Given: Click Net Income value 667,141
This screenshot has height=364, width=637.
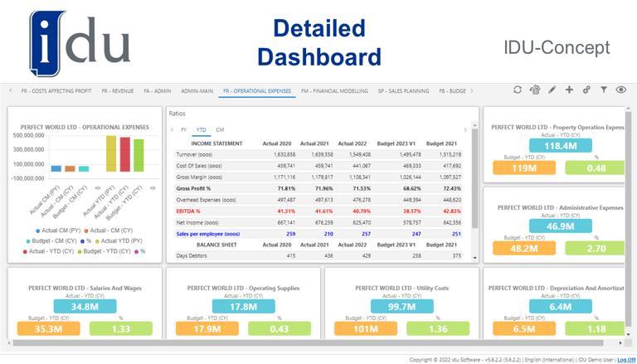Looking at the screenshot, I should [x=287, y=222].
